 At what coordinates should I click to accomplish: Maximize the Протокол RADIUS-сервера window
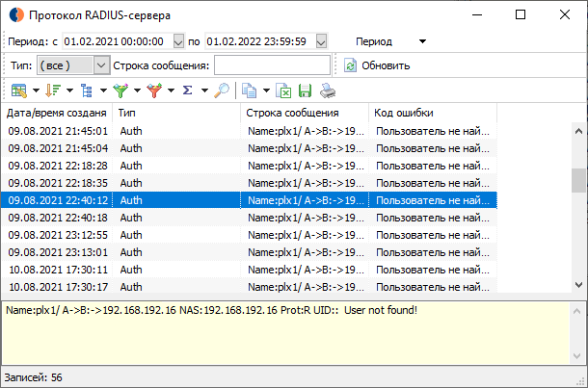coord(521,14)
